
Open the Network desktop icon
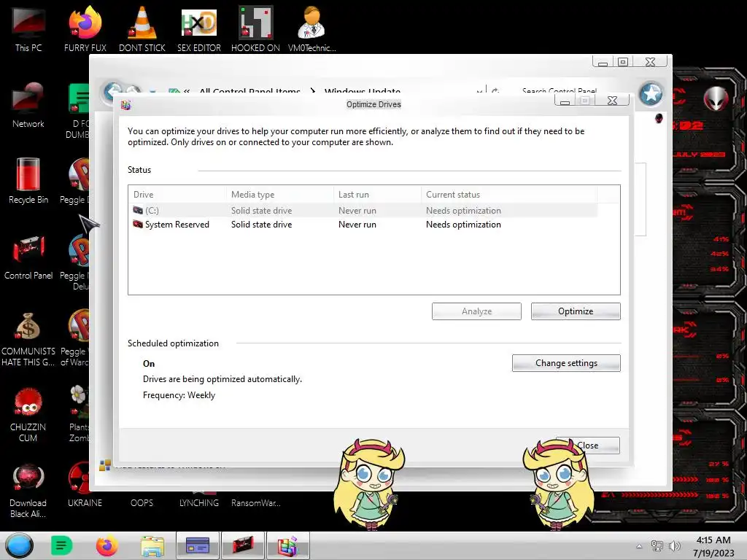28,105
